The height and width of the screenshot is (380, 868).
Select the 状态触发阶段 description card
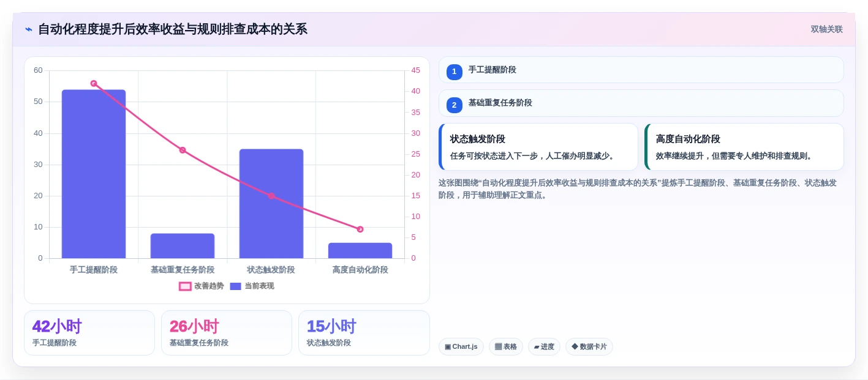538,147
